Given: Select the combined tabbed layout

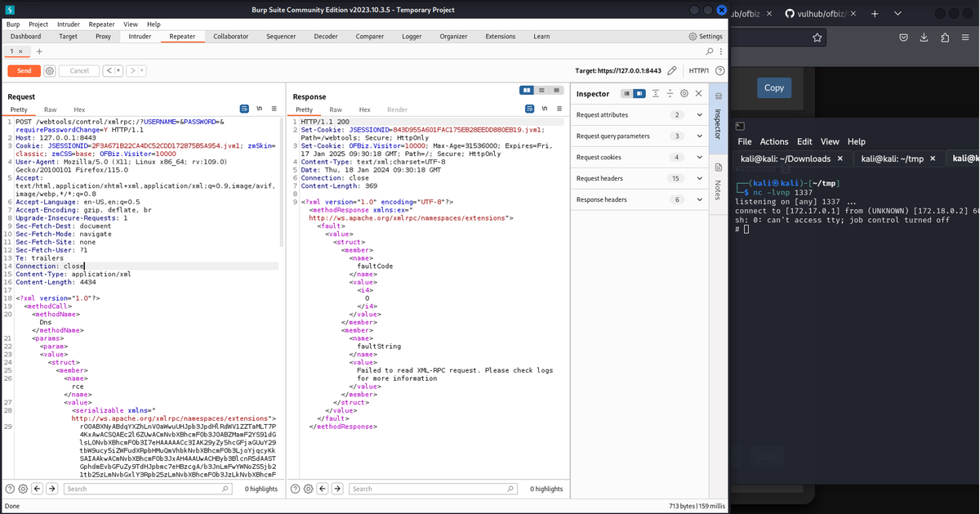Looking at the screenshot, I should (557, 90).
